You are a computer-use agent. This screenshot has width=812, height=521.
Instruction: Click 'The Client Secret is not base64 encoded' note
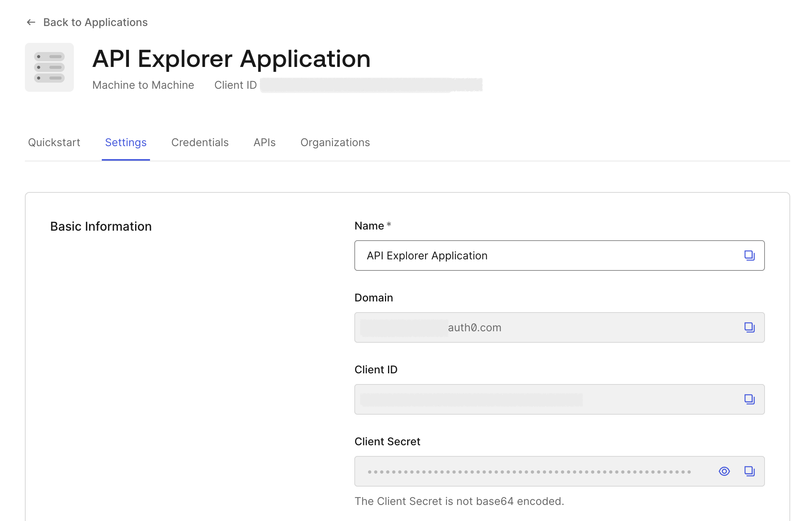(459, 501)
